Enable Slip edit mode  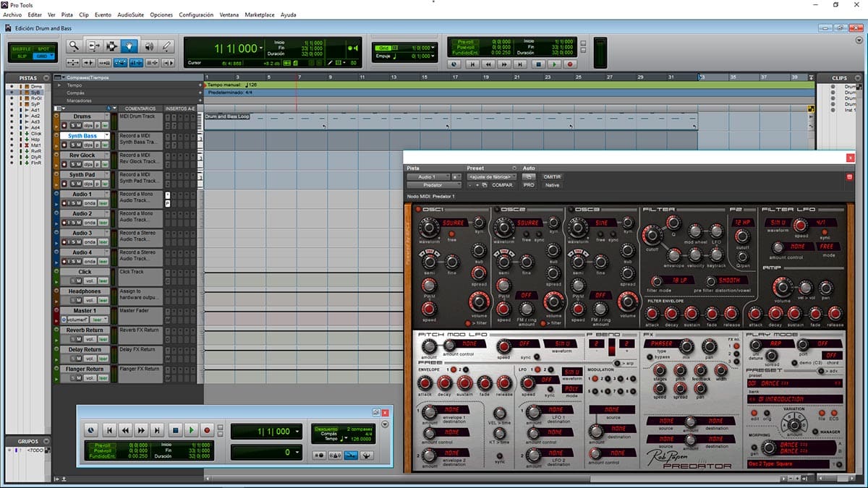coord(22,56)
